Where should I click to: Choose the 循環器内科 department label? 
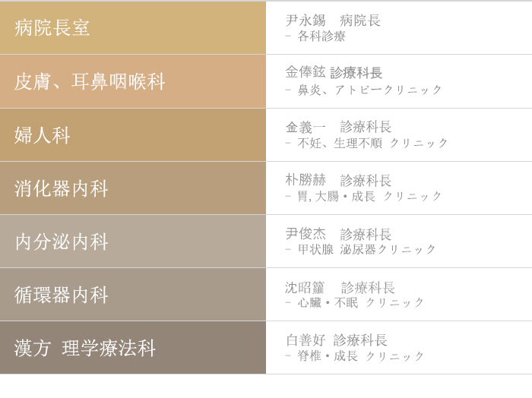point(61,295)
